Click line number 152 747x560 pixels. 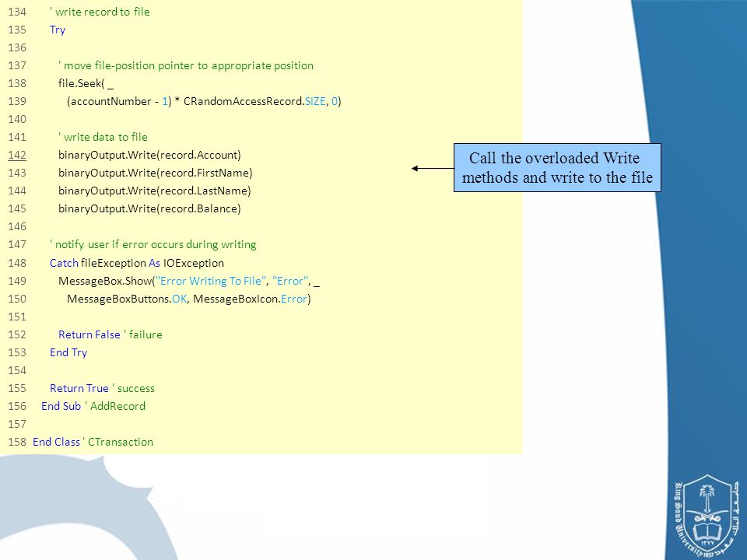click(x=17, y=334)
